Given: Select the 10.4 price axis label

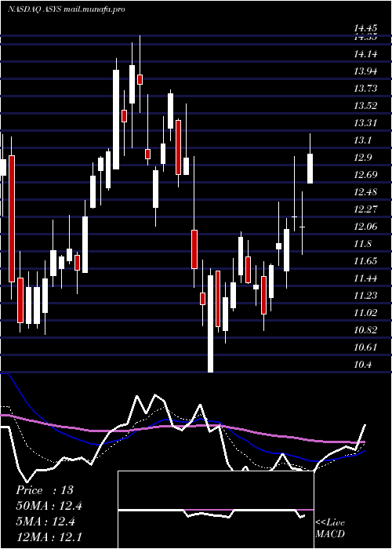Looking at the screenshot, I should [363, 365].
